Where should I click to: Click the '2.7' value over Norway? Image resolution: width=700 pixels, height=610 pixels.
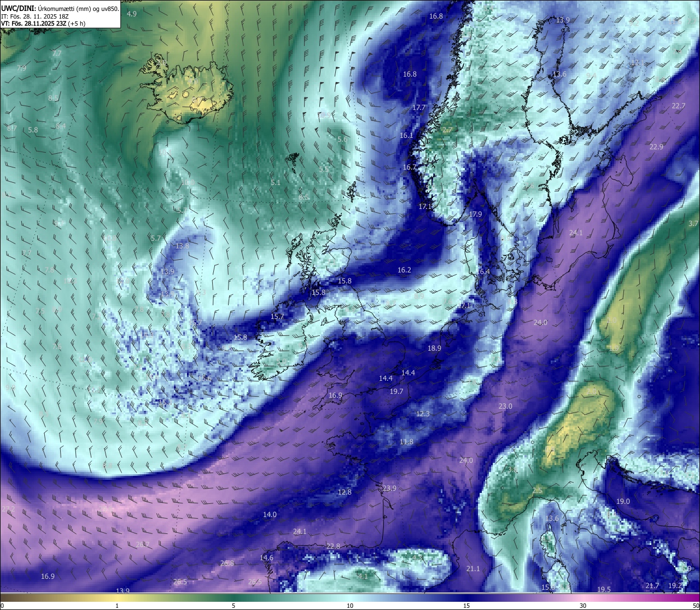(447, 130)
